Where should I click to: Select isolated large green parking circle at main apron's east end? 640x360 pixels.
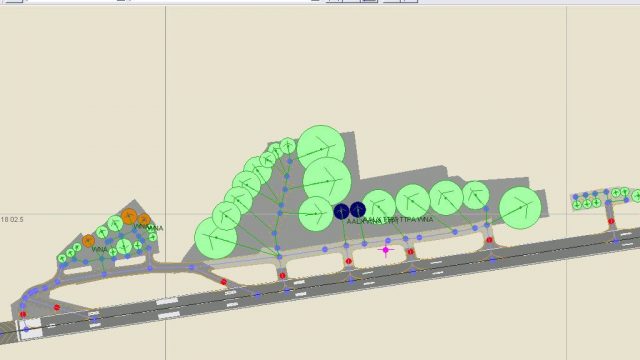coord(520,208)
